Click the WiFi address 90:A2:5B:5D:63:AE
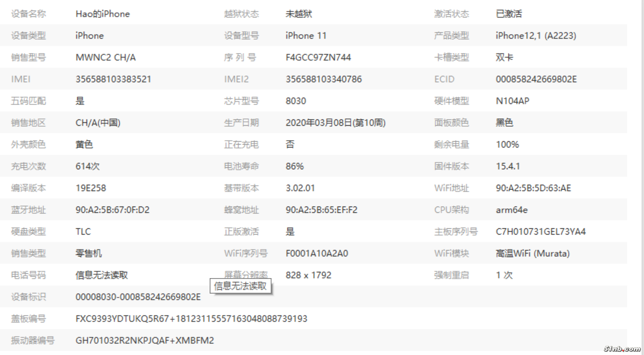This screenshot has width=644, height=355. click(x=533, y=188)
